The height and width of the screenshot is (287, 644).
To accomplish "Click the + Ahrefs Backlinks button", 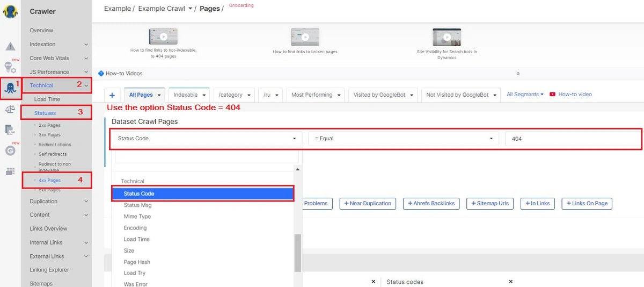I will (431, 204).
